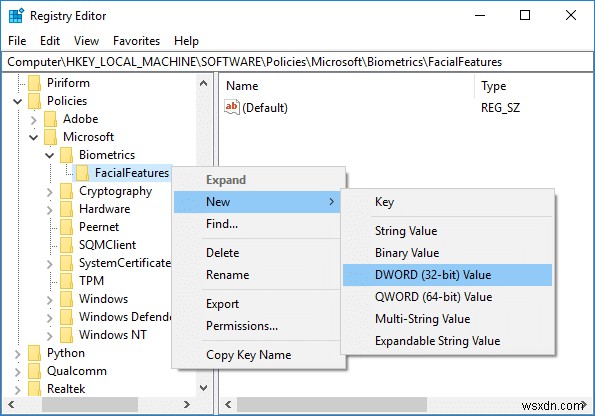This screenshot has height=416, width=595.
Task: Open the New submenu in context menu
Action: pos(257,202)
